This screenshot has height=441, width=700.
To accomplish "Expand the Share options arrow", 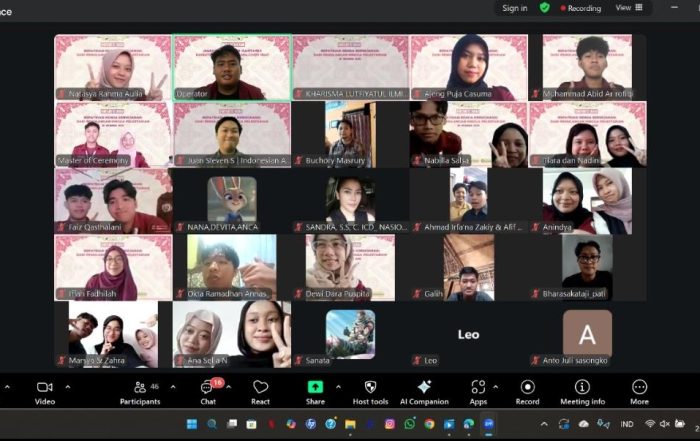I will pyautogui.click(x=338, y=386).
